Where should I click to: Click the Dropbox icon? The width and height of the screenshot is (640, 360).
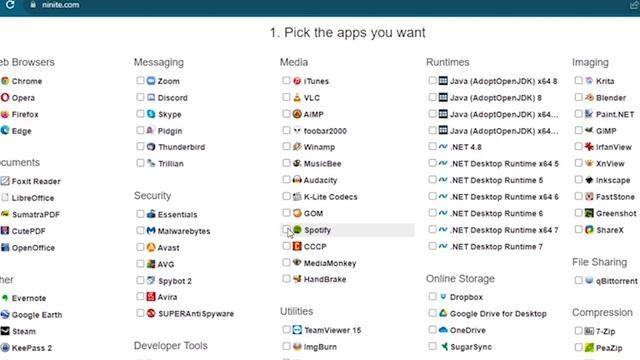point(443,297)
